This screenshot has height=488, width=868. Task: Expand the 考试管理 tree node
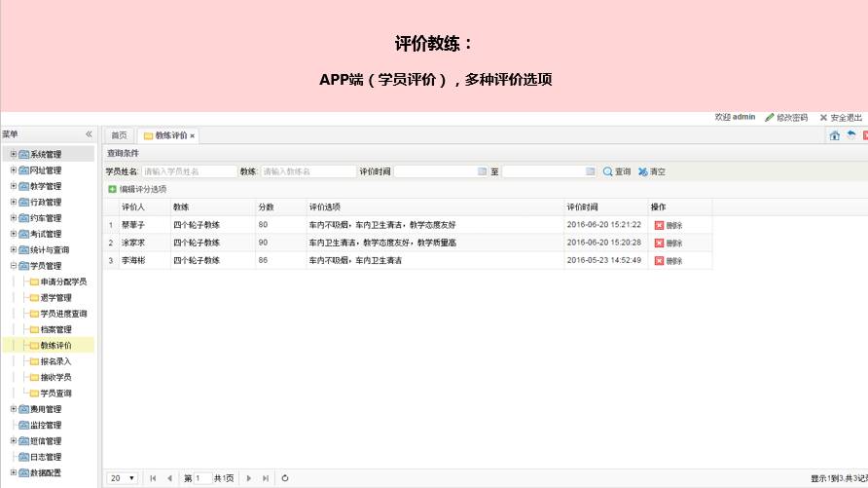coord(14,234)
